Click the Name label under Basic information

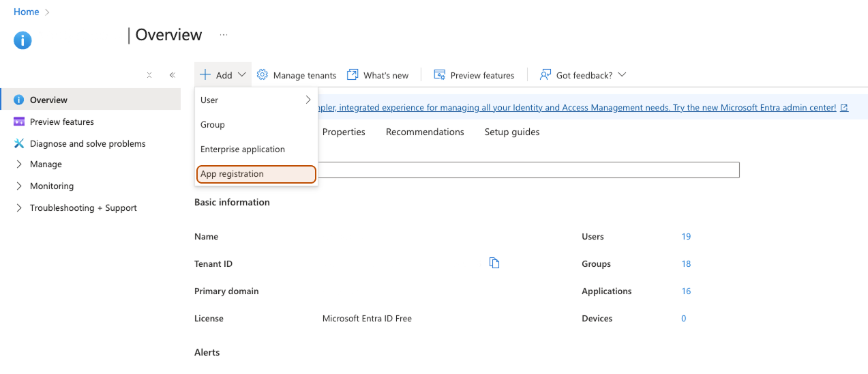coord(207,237)
